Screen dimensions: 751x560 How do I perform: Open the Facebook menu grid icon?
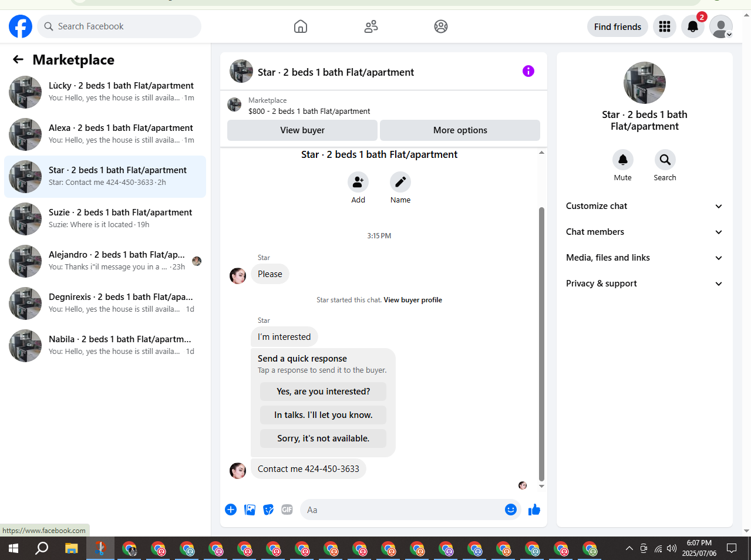pyautogui.click(x=665, y=26)
